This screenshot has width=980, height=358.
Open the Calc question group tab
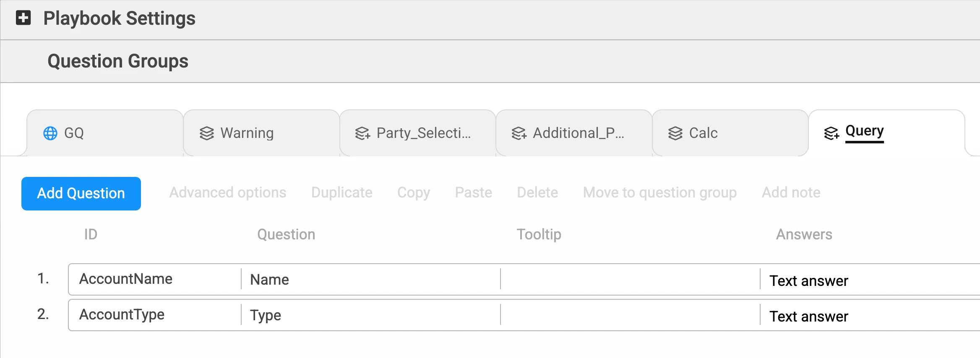click(703, 133)
